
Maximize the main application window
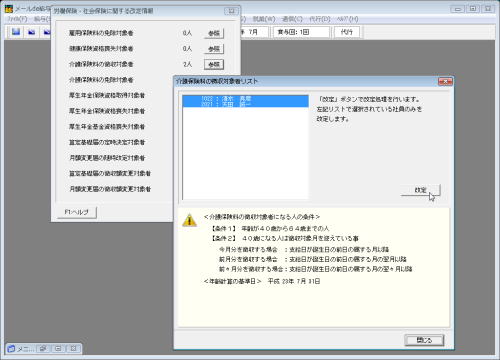473,9
